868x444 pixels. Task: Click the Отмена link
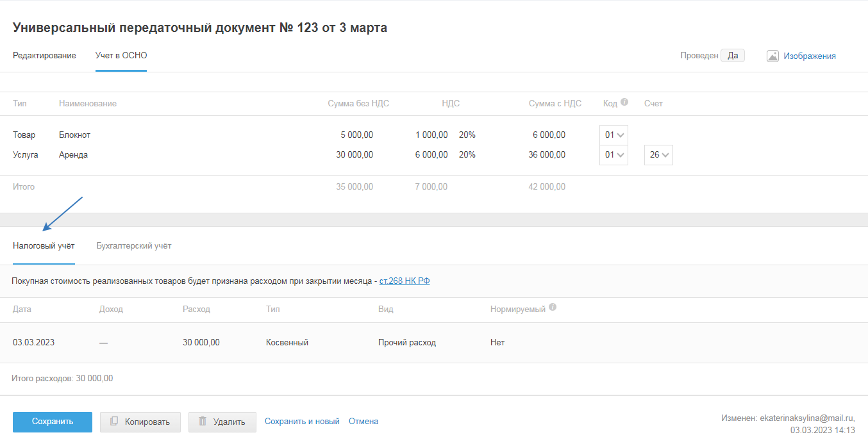(x=363, y=422)
